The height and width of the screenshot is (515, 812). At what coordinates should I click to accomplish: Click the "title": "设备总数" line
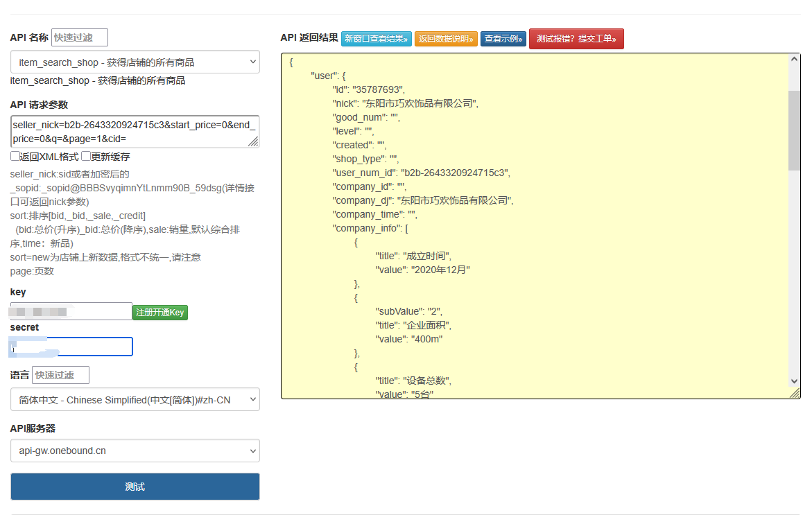point(413,381)
